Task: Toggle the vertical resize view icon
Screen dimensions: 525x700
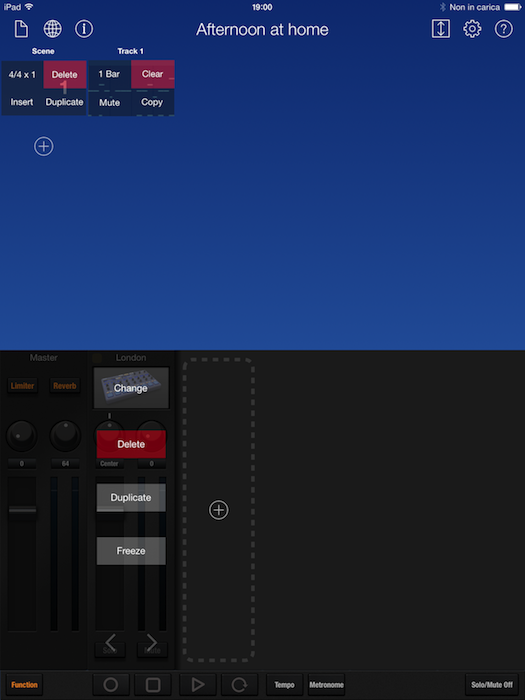Action: pyautogui.click(x=441, y=29)
